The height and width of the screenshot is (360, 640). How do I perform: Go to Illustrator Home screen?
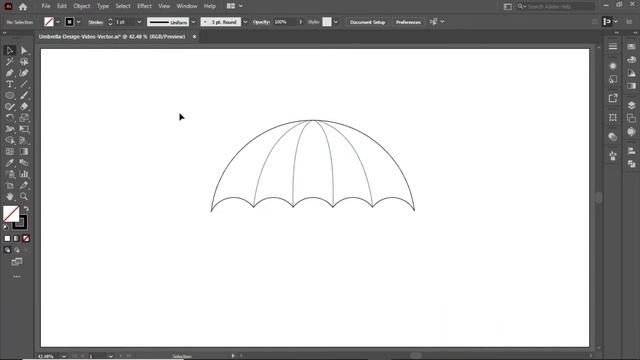click(x=23, y=7)
